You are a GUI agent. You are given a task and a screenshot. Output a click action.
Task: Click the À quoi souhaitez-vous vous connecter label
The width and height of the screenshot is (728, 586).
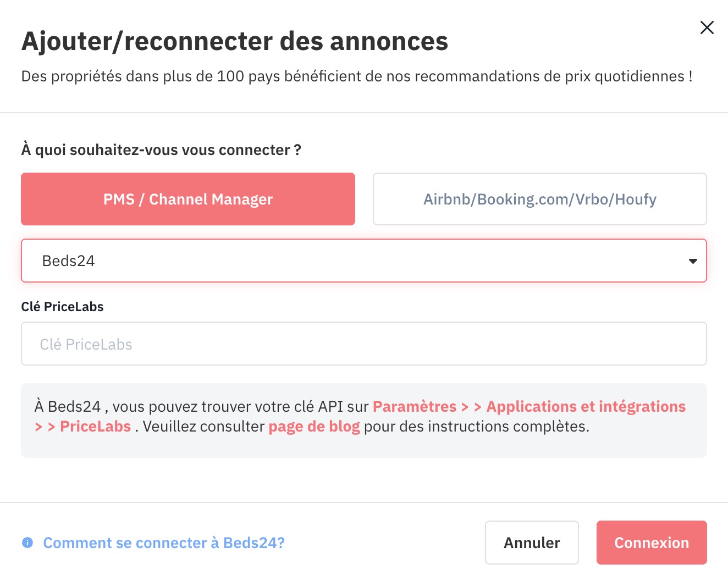[x=161, y=150]
